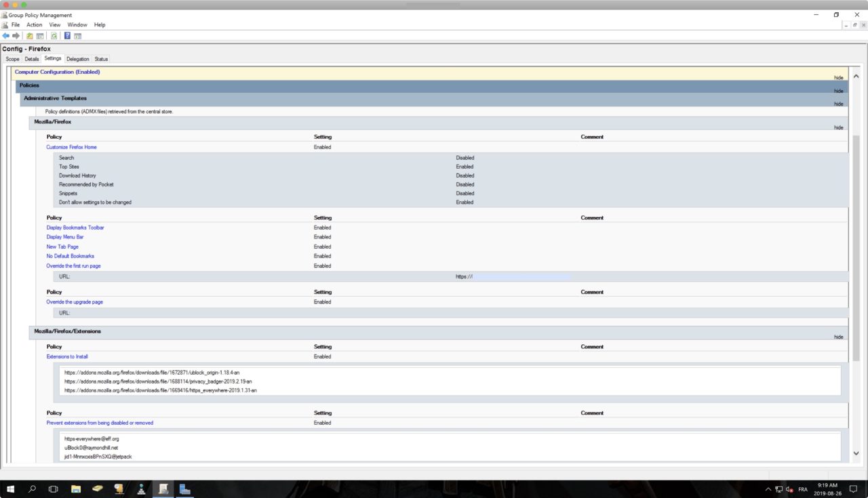868x498 pixels.
Task: Click the FRA language indicator
Action: point(803,489)
